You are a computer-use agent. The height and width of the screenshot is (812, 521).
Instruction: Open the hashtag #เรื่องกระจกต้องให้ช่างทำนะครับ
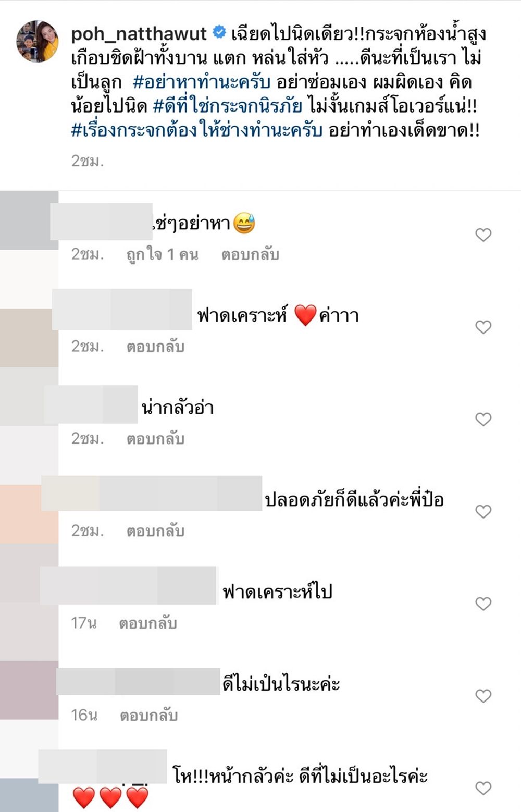tap(197, 130)
